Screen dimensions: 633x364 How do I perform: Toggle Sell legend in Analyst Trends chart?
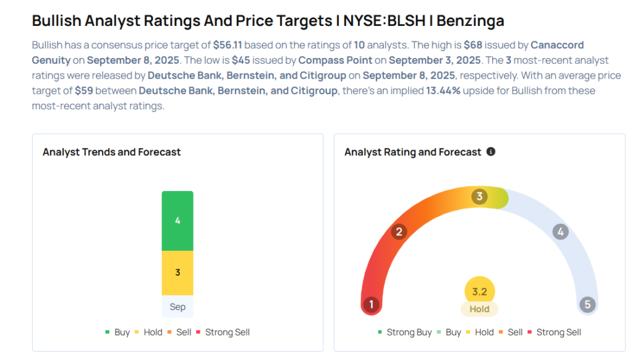(179, 332)
